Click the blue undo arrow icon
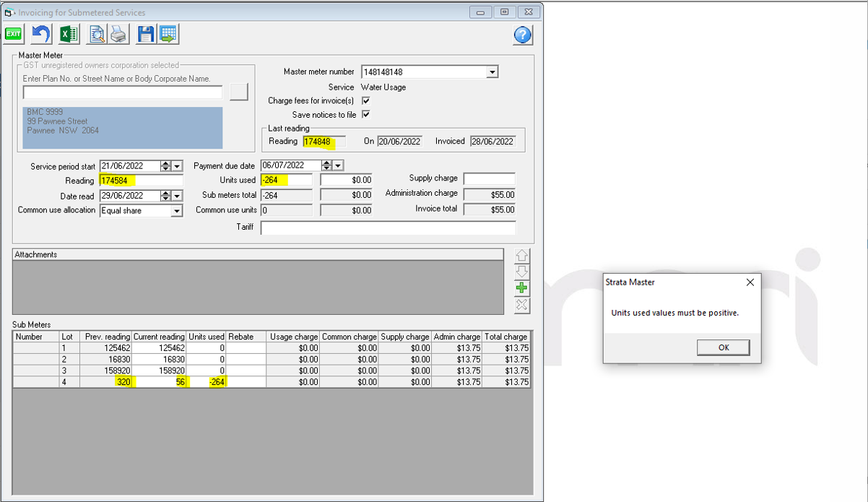Image resolution: width=868 pixels, height=502 pixels. [41, 34]
